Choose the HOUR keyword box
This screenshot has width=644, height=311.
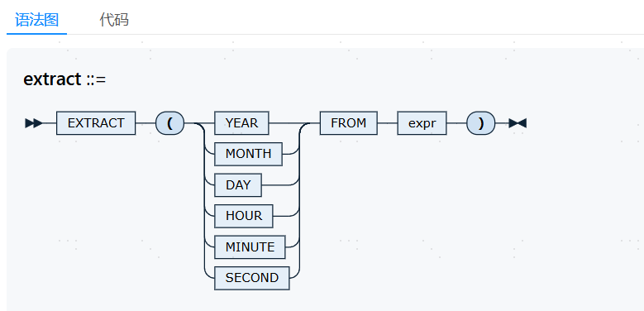[244, 216]
